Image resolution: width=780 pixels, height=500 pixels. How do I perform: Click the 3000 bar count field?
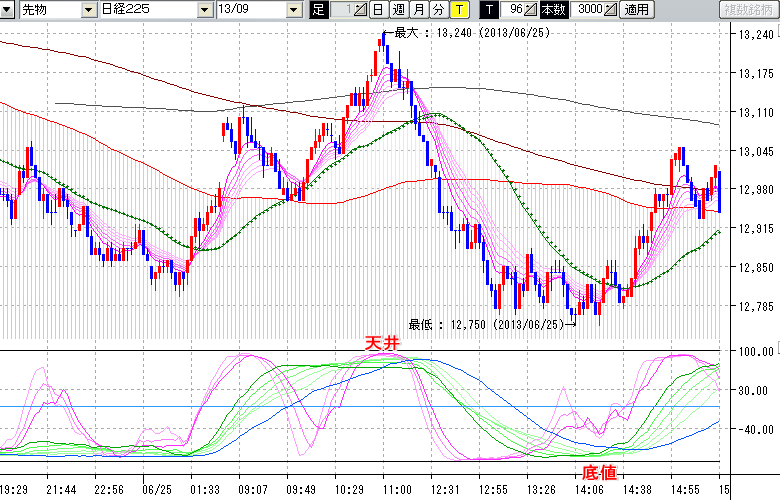tap(588, 10)
